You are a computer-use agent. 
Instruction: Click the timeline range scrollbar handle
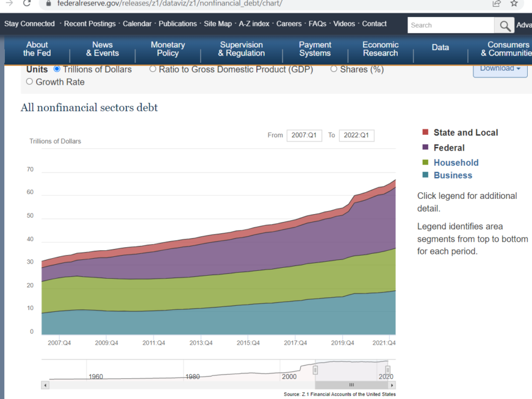coord(351,385)
